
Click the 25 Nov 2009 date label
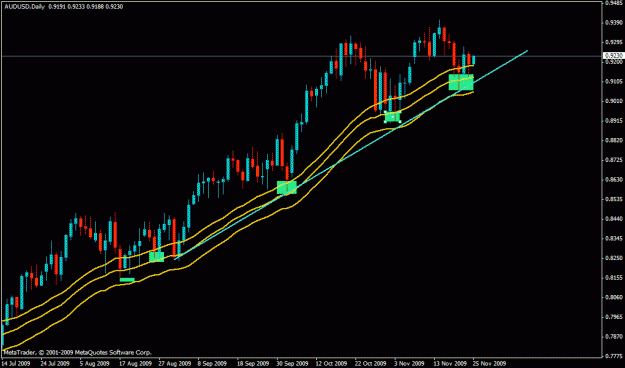click(490, 363)
